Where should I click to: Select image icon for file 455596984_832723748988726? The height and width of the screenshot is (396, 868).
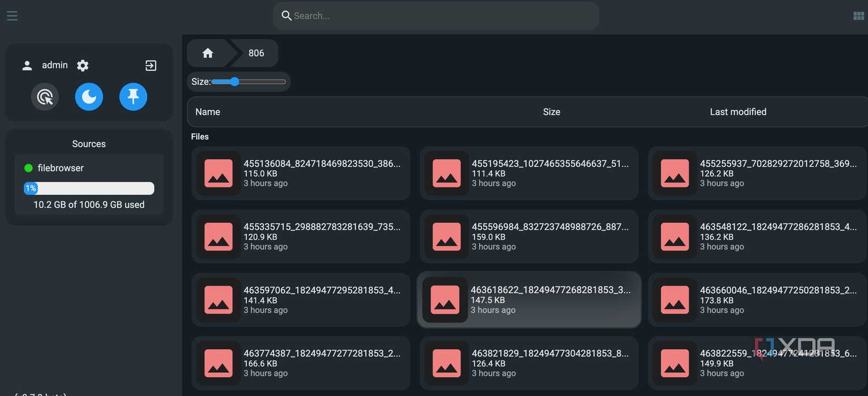pos(447,237)
